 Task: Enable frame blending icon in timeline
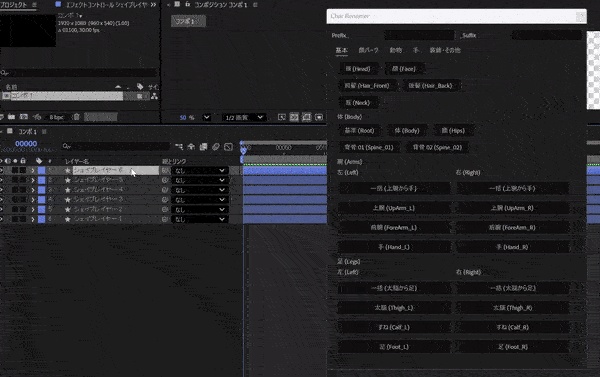[x=203, y=147]
